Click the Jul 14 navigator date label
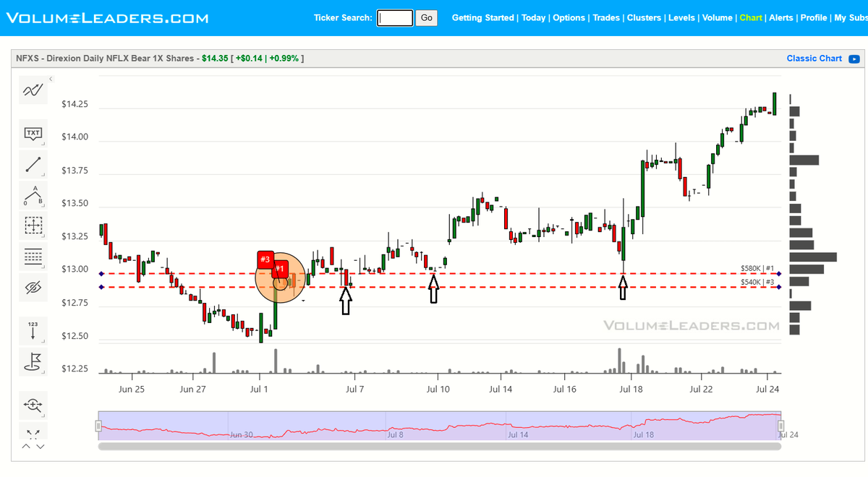The width and height of the screenshot is (868, 477). coord(519,435)
